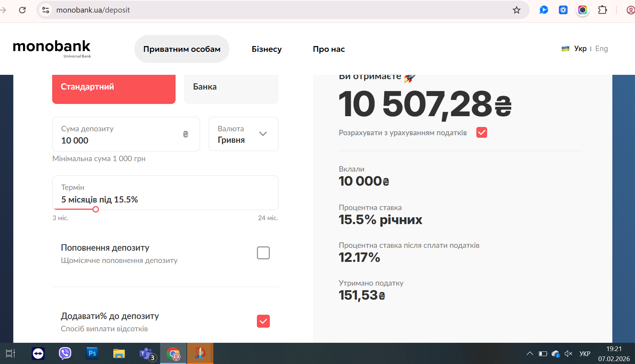Image resolution: width=635 pixels, height=364 pixels.
Task: Open site information icon in address bar
Action: click(x=46, y=10)
